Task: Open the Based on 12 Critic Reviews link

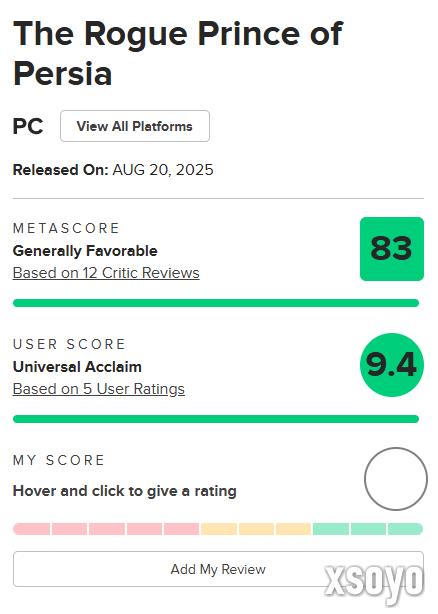Action: coord(106,273)
